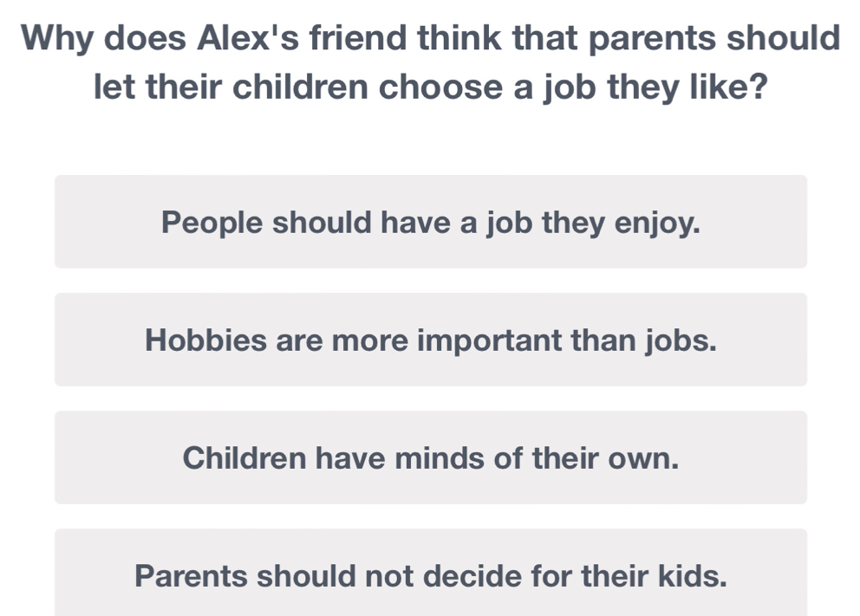Select the quiz question heading text
This screenshot has height=616, width=860.
pyautogui.click(x=430, y=61)
